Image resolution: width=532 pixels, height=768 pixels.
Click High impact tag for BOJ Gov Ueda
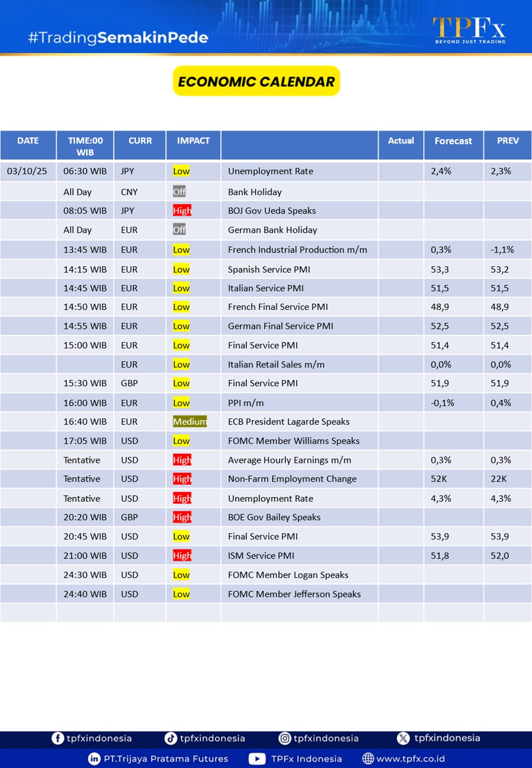tap(182, 211)
